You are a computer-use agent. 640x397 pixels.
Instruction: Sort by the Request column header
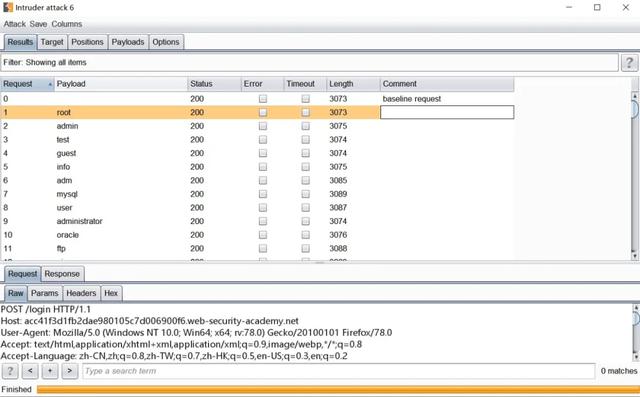(27, 84)
